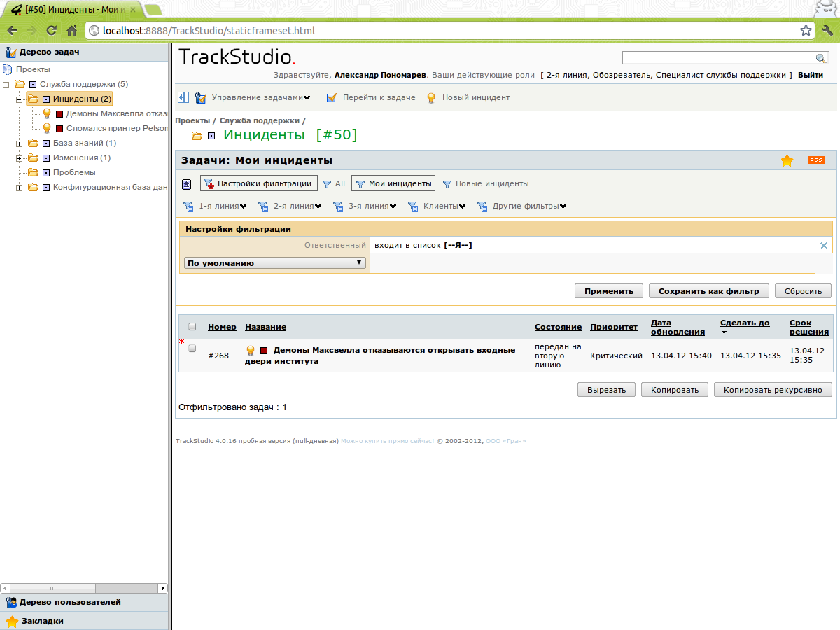Collapse the Служба поддержки tree node

point(6,85)
